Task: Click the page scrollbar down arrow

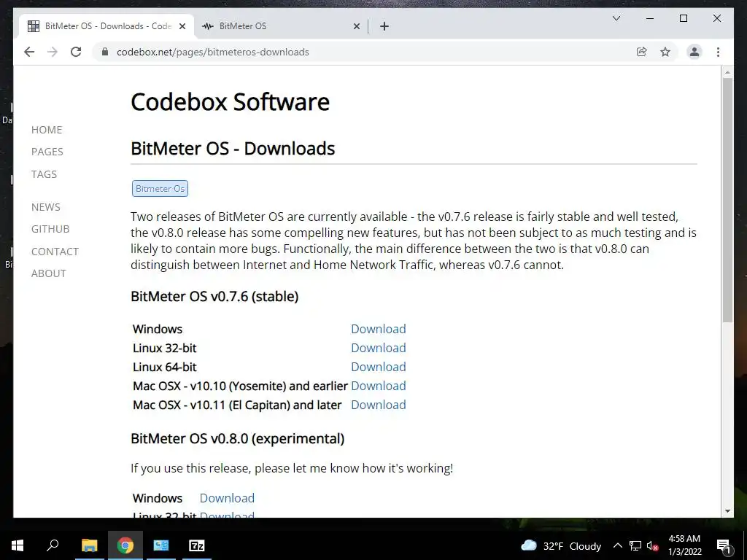Action: coord(727,511)
